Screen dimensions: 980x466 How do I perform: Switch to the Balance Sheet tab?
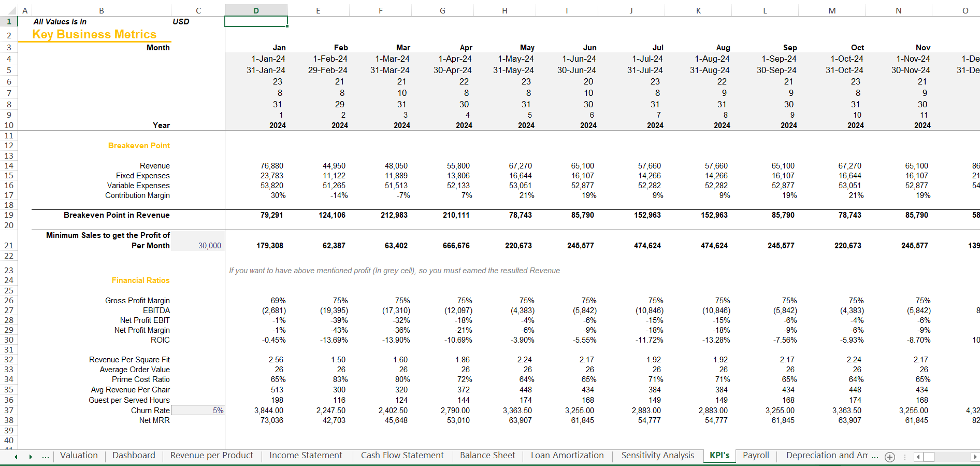pyautogui.click(x=487, y=456)
